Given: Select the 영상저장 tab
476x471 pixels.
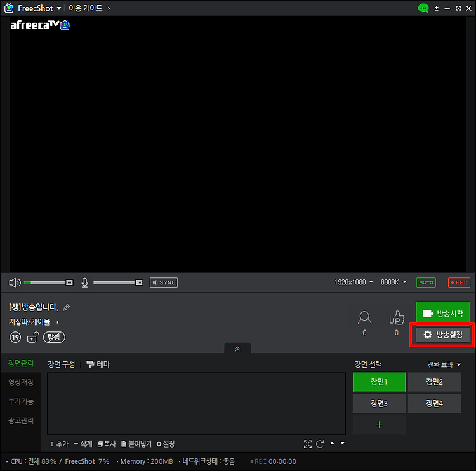Looking at the screenshot, I should click(x=21, y=382).
